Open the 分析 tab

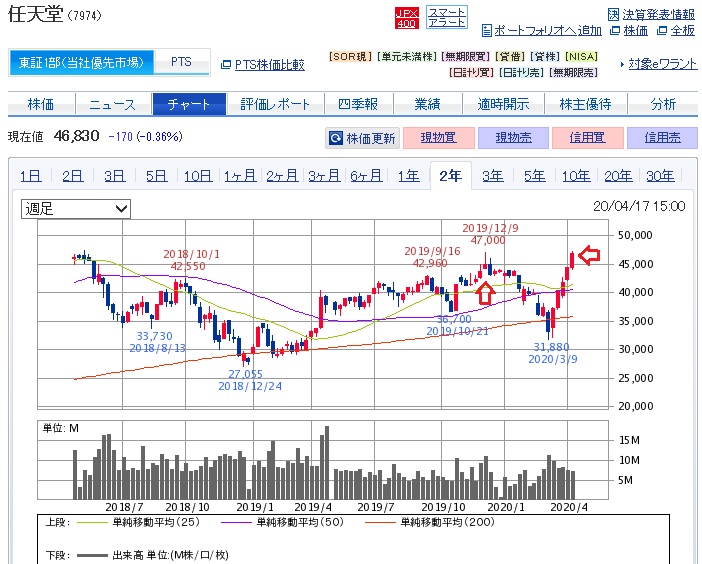coord(663,104)
